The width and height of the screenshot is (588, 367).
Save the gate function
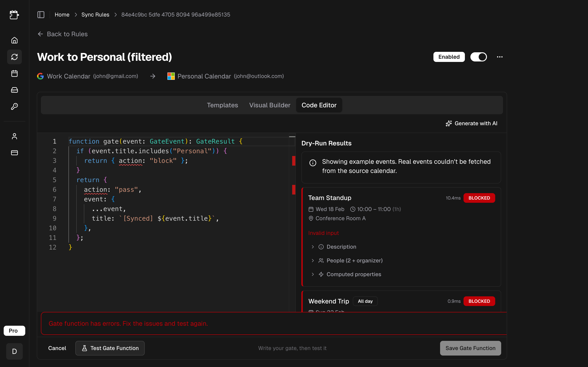tap(470, 348)
